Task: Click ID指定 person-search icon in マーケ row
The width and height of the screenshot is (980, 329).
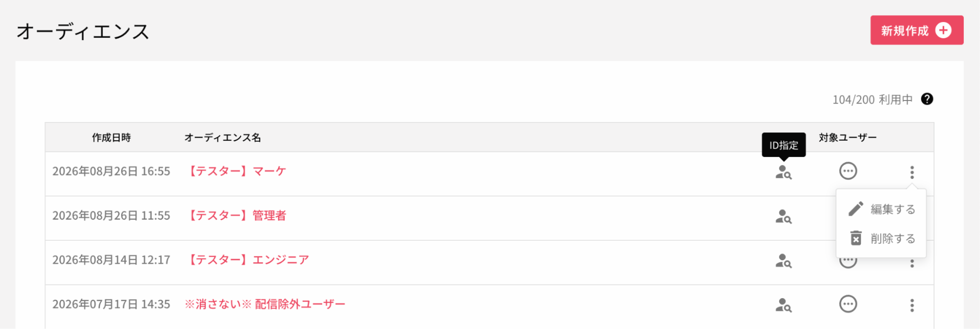Action: 783,172
